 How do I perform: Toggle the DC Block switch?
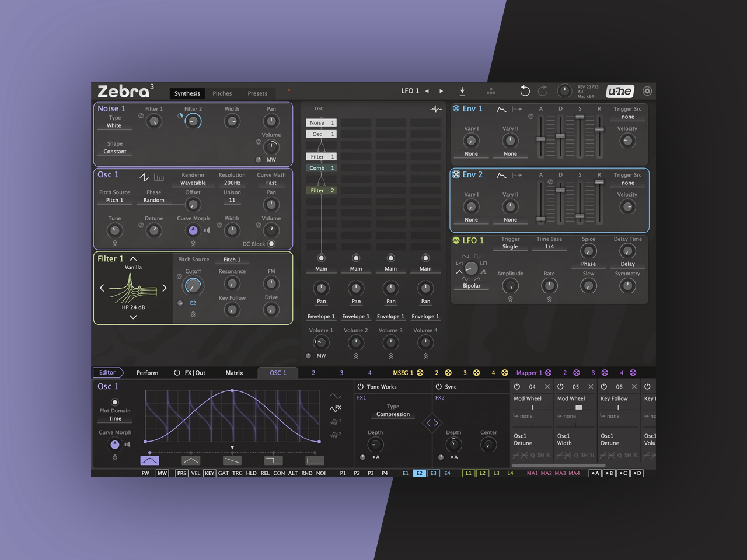click(x=271, y=244)
